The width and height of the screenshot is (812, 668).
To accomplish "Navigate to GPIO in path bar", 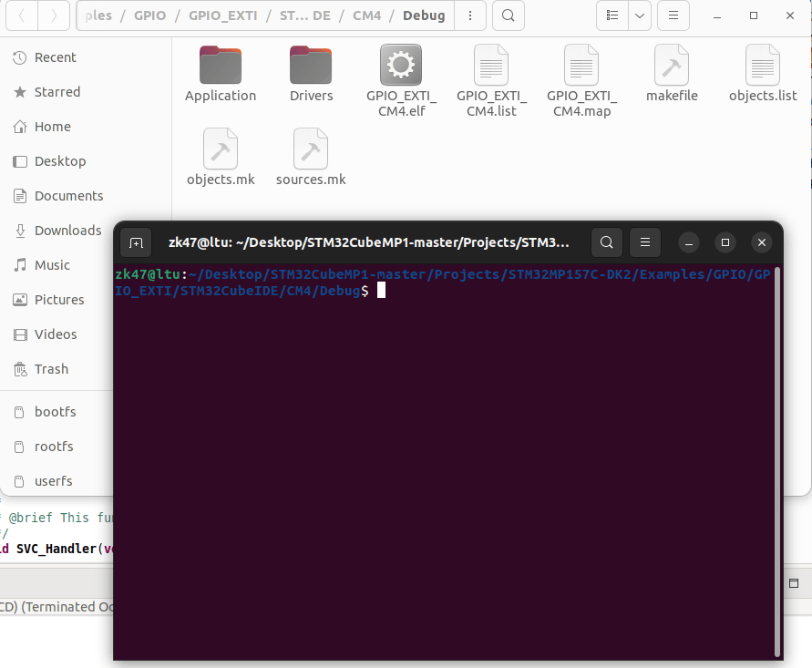I will click(x=150, y=15).
